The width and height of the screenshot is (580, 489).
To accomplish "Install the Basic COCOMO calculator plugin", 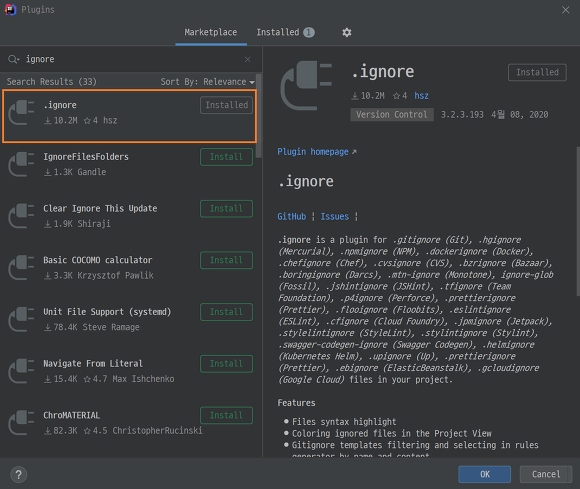I will [226, 260].
